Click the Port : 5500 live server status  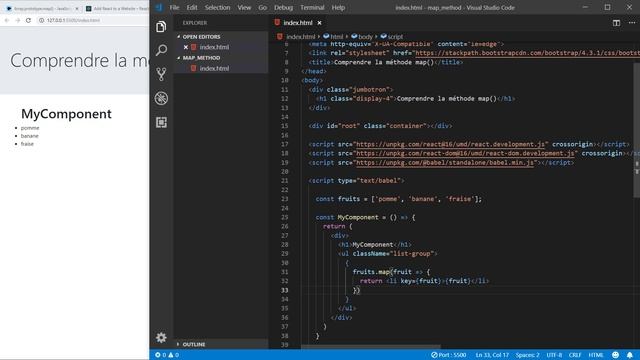pos(449,355)
